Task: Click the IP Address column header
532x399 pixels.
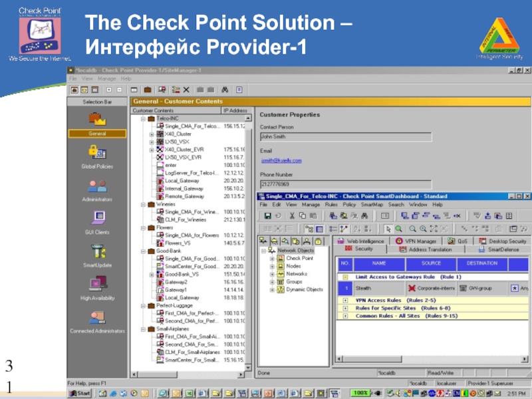Action: point(236,110)
